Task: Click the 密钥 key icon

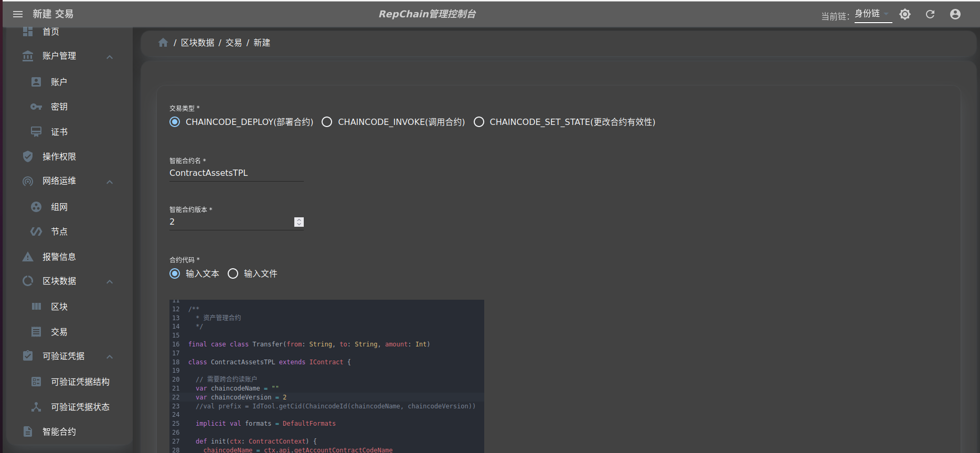Action: point(36,107)
